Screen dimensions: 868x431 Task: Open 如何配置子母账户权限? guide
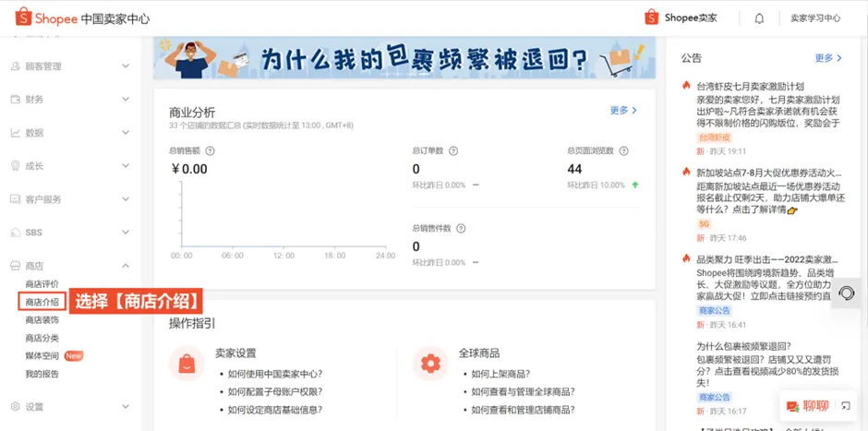(275, 391)
